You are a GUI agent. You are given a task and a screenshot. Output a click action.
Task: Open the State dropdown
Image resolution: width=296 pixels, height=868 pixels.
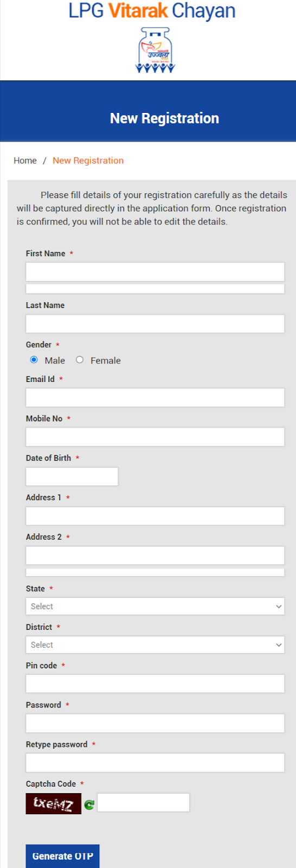point(155,606)
